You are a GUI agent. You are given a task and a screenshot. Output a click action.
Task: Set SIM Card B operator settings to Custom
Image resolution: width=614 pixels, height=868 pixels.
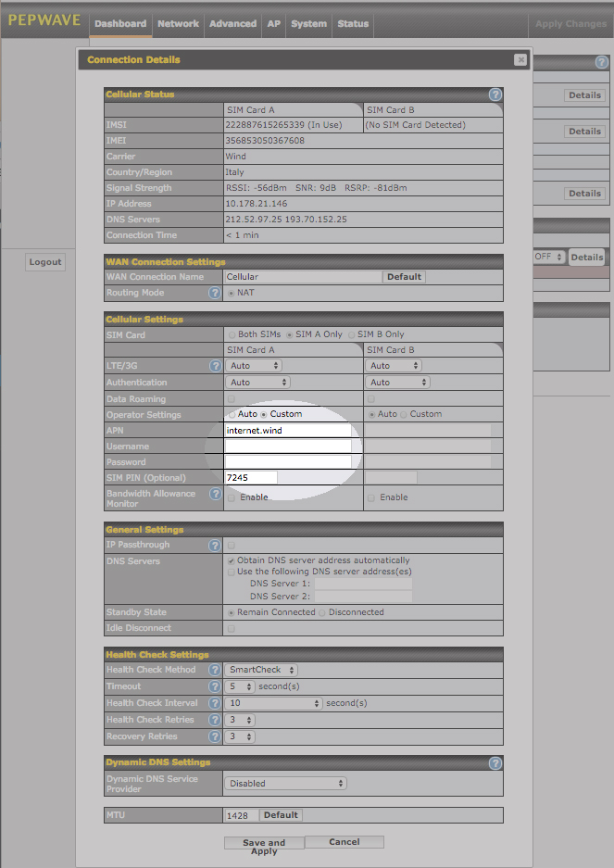coord(404,414)
